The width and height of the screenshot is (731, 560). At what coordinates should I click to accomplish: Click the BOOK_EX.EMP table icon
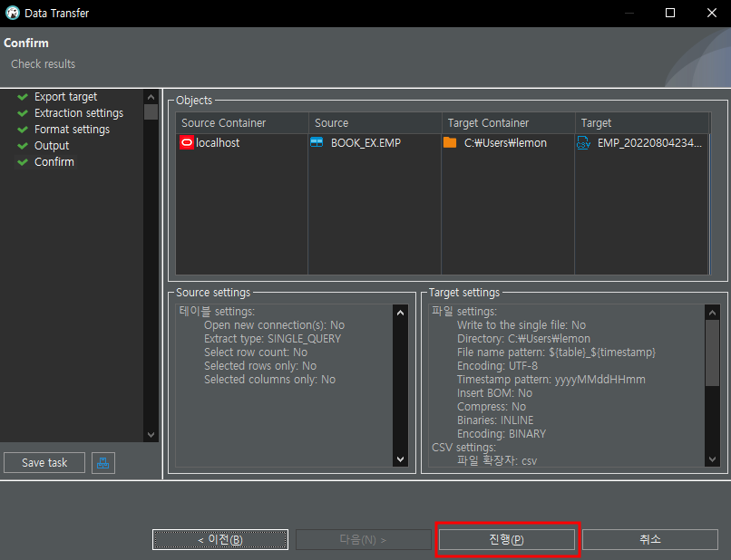317,142
